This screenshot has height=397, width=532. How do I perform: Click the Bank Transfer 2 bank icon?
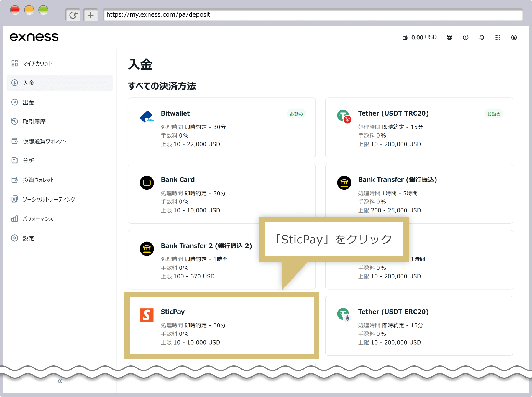(x=147, y=249)
